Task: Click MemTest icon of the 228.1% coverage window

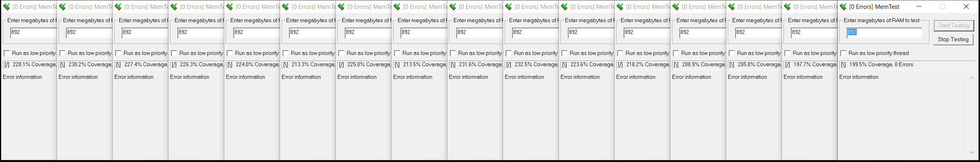Action: coord(6,7)
